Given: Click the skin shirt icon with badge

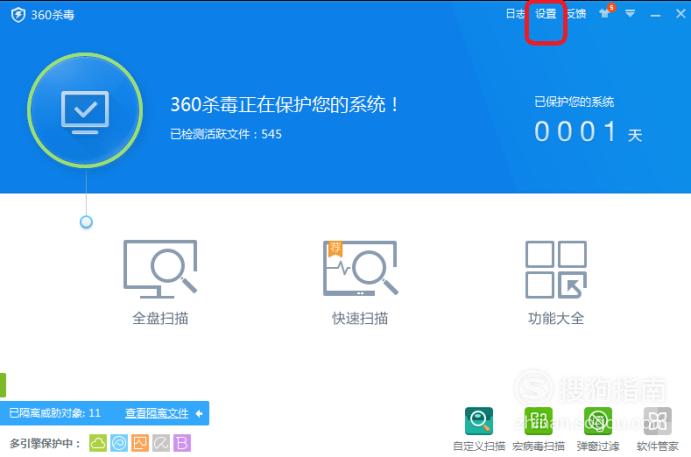Looking at the screenshot, I should coord(606,12).
